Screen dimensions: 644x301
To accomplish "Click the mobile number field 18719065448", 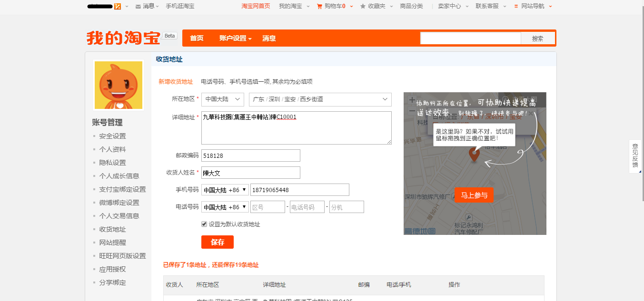I will (x=300, y=190).
